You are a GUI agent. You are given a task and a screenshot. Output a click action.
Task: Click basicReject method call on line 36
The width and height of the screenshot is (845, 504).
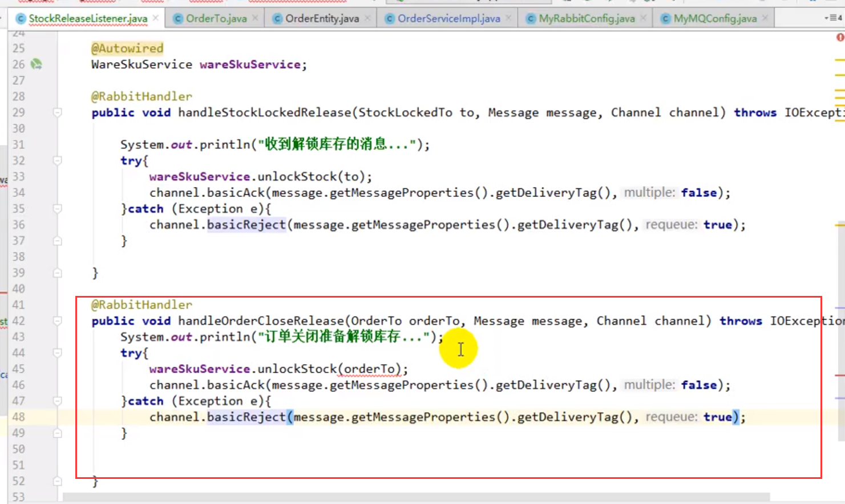point(246,225)
